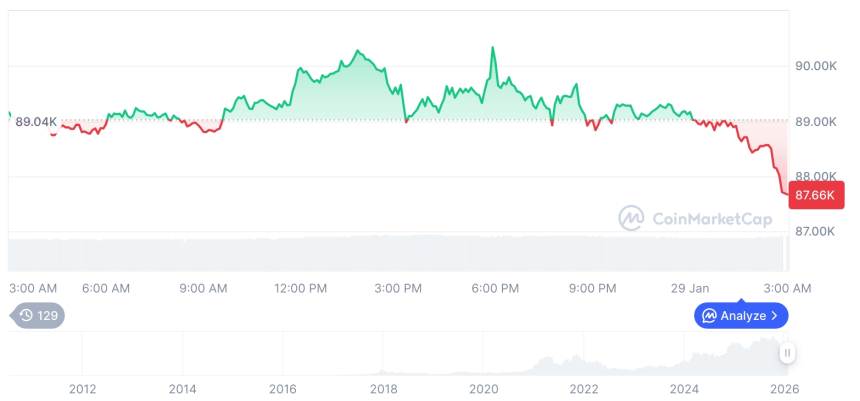The height and width of the screenshot is (401, 860).
Task: Select 2012 on the overview timeline
Action: coord(82,388)
